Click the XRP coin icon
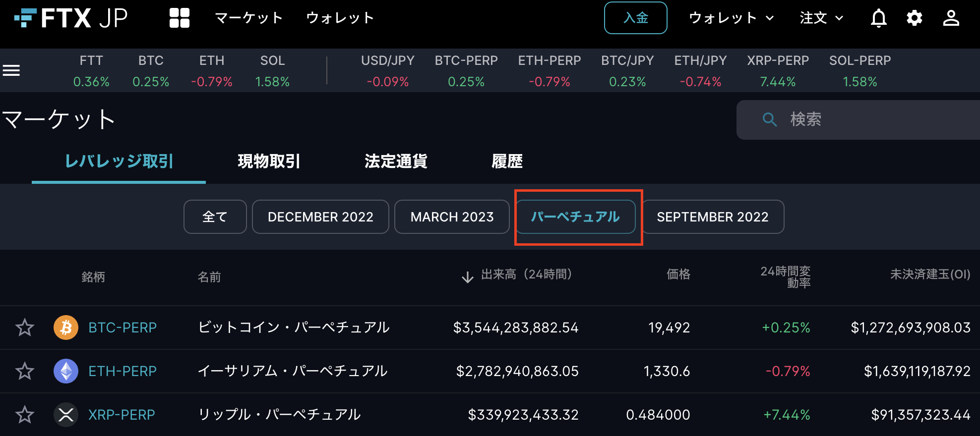980x436 pixels. pyautogui.click(x=66, y=415)
